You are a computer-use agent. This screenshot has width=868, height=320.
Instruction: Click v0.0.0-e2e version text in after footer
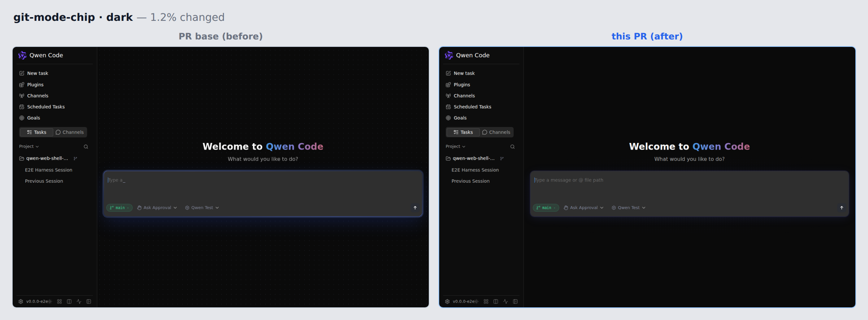(x=463, y=301)
